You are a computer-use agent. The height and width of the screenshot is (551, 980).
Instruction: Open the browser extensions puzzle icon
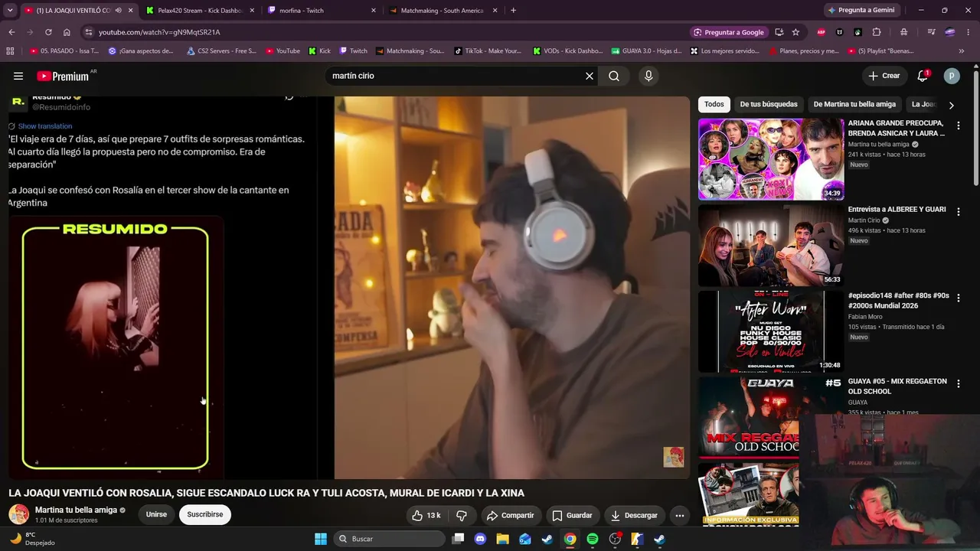tap(877, 32)
